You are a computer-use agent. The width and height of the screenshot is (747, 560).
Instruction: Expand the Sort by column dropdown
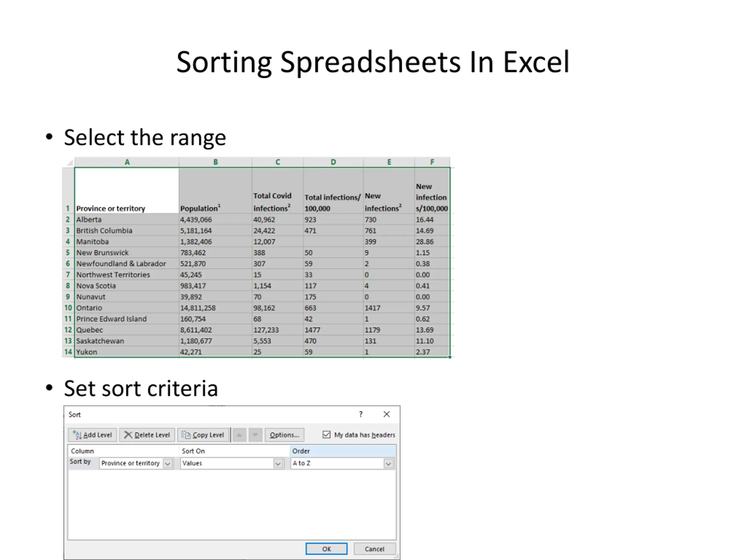coord(167,463)
